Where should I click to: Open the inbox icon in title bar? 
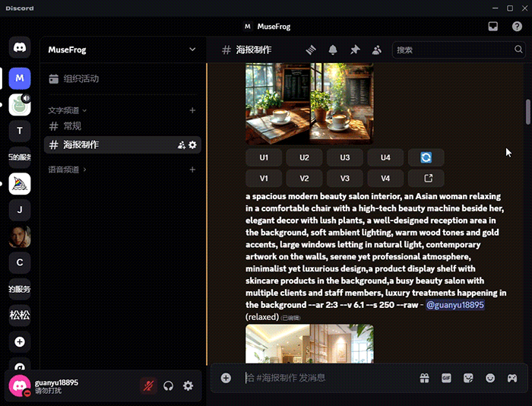[493, 26]
